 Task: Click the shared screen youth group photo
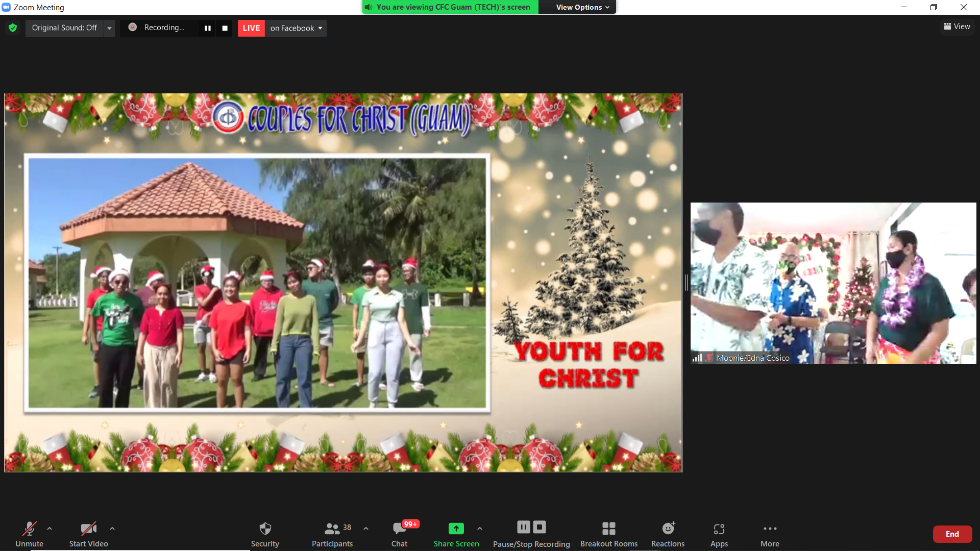(x=257, y=283)
